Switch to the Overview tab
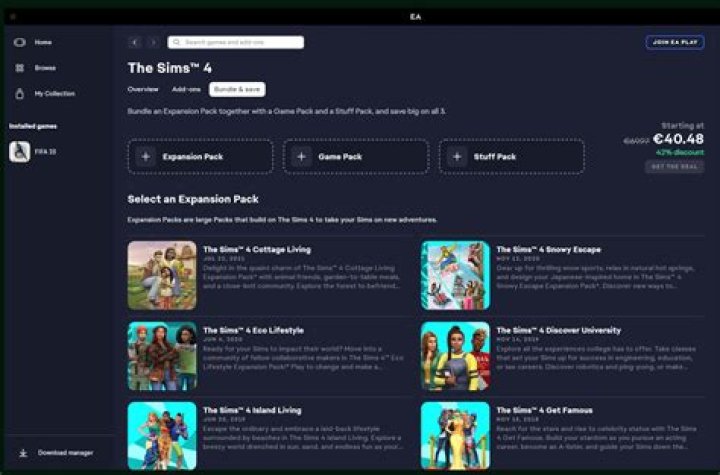Screen dimensions: 720x475 click(x=143, y=89)
